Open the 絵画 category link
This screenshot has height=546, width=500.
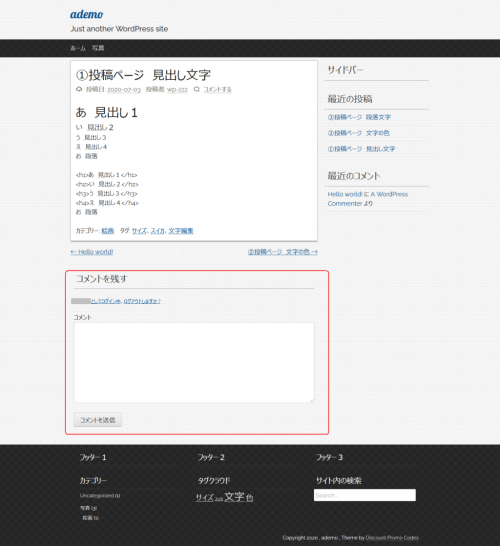[108, 231]
